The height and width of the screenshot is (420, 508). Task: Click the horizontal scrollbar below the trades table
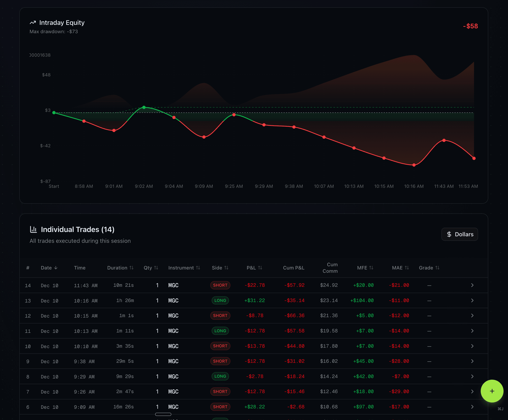pyautogui.click(x=163, y=414)
